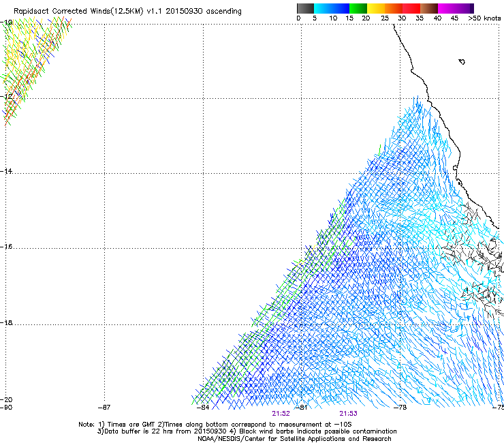Screen dimensions: 504x443
Task: Click the 'NOAA/NESDIS/Center for Satellite Applications' credit
Action: 294,439
